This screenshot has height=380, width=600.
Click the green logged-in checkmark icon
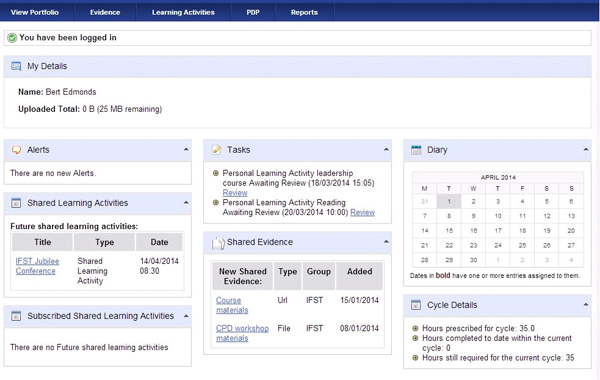12,38
